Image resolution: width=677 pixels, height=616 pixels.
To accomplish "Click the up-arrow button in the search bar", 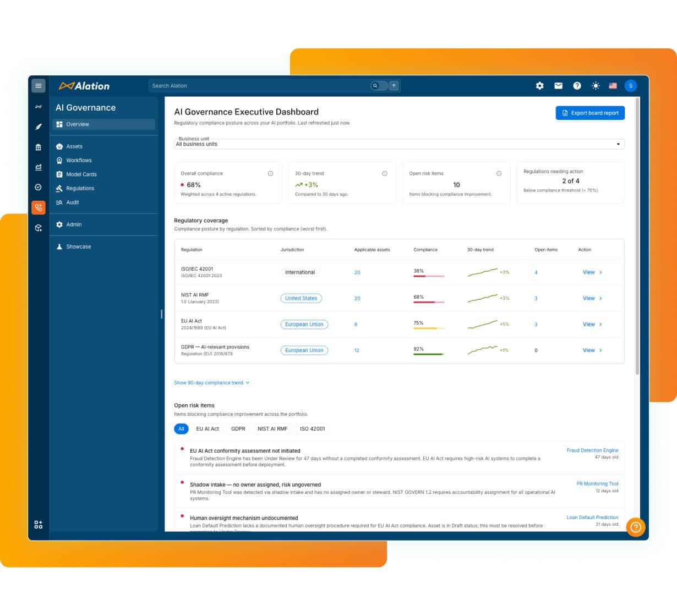I will click(x=394, y=86).
